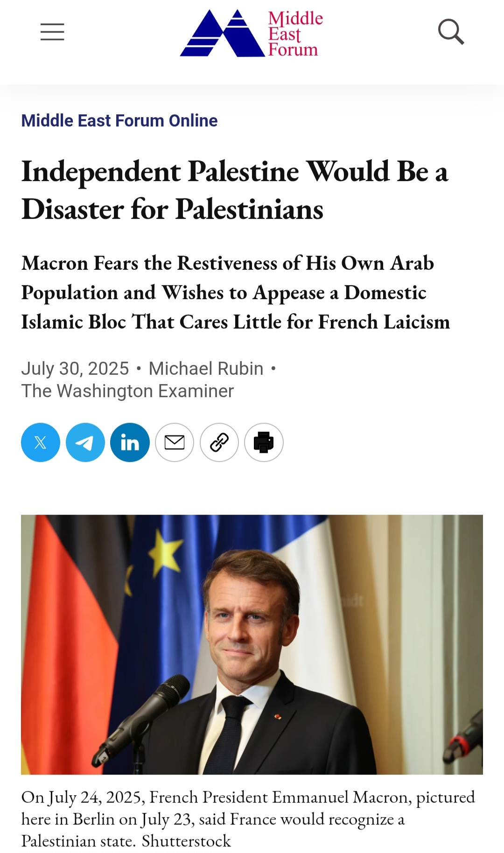Send the article by email

(175, 442)
